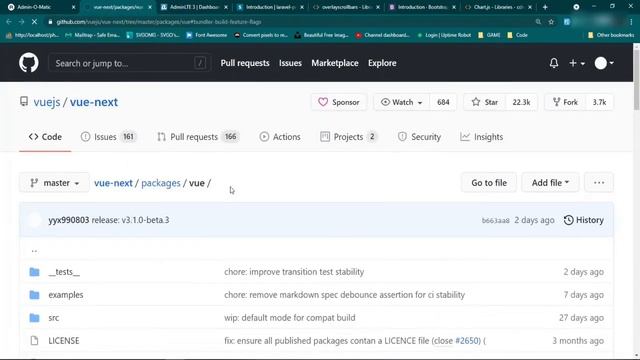The width and height of the screenshot is (640, 360).
Task: Open the notifications bell
Action: (553, 63)
